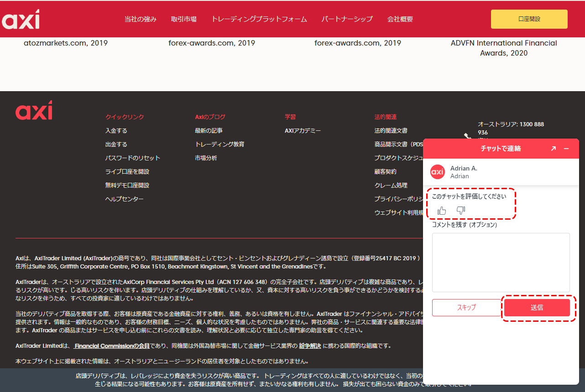Viewport: 585px width, 392px height.
Task: Click the thumbs down rating icon
Action: (461, 211)
